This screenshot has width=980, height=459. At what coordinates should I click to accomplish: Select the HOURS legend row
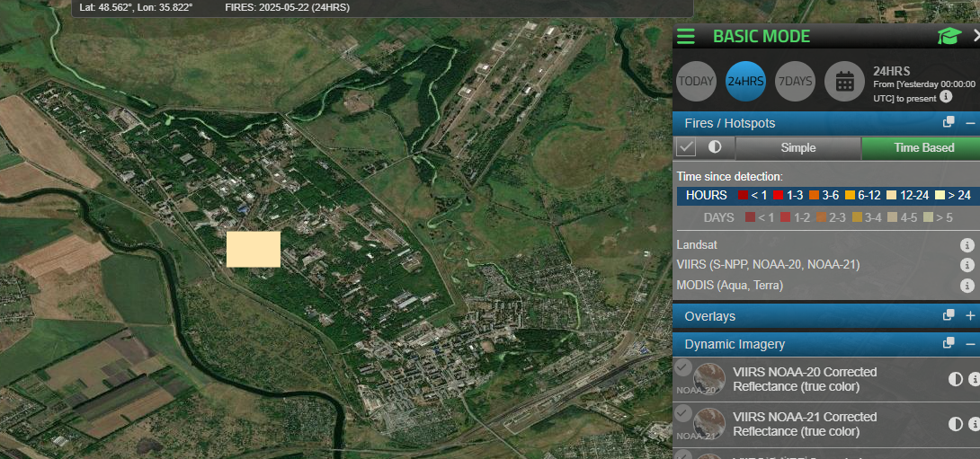pyautogui.click(x=828, y=196)
